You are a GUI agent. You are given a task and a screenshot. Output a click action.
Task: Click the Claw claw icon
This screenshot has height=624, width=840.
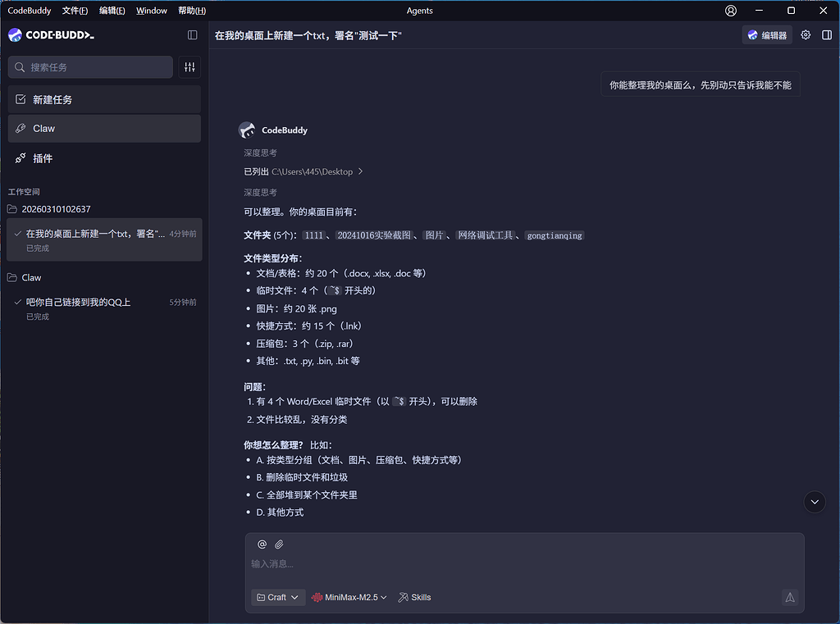pos(21,129)
